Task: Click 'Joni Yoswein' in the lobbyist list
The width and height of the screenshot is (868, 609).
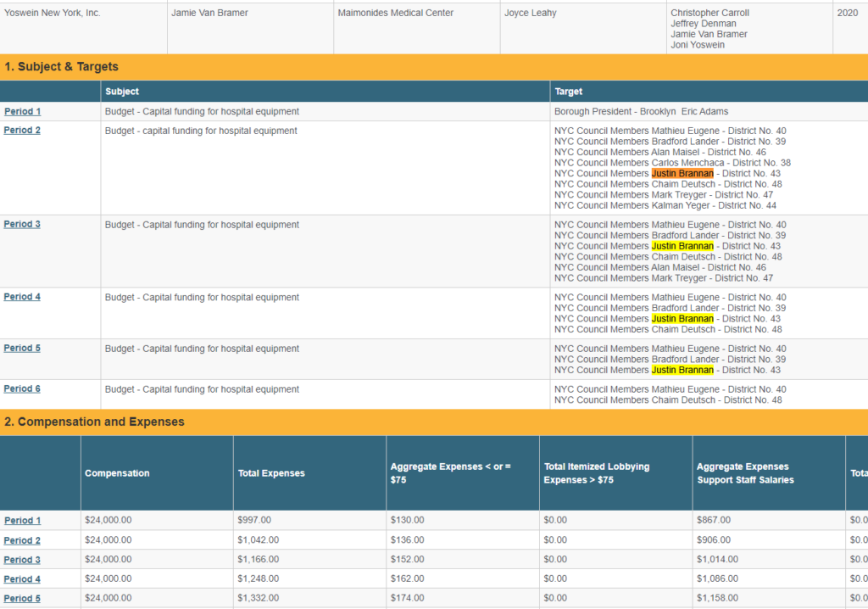Action: 698,45
